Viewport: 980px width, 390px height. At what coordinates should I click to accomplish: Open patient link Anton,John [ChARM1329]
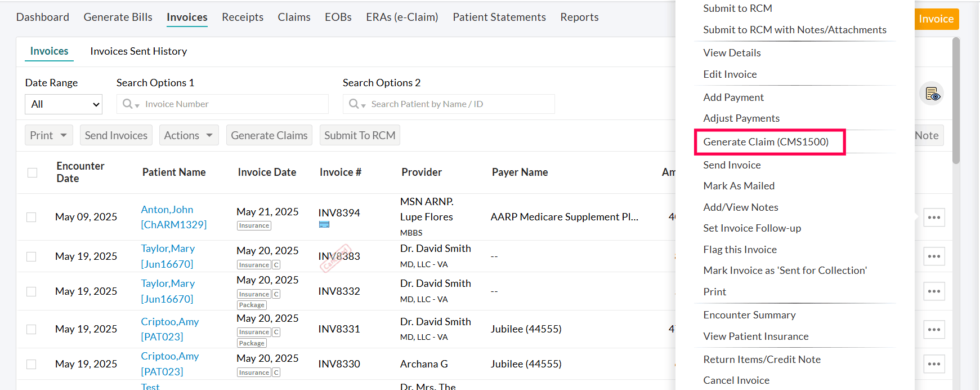173,217
